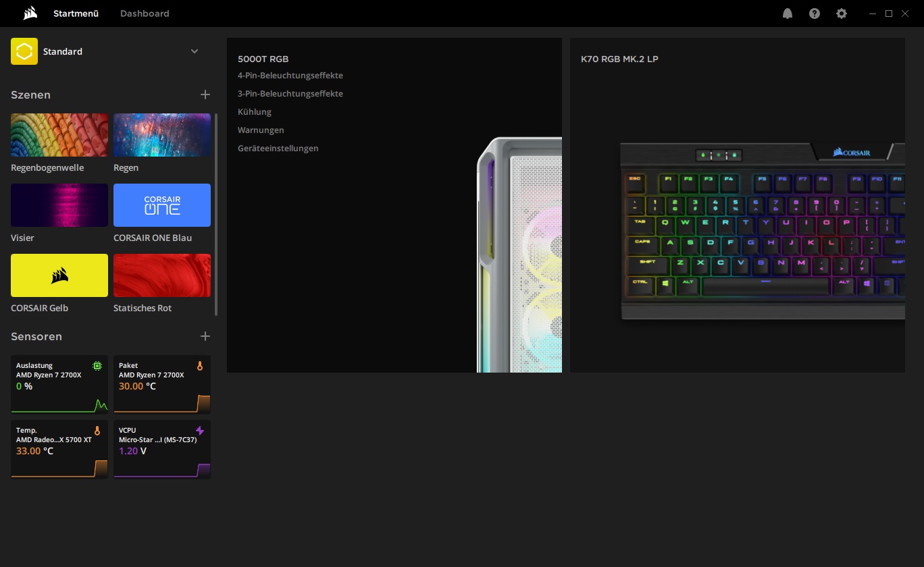Click the Regenbogenwelle scene label
Image resolution: width=924 pixels, height=567 pixels.
click(x=47, y=168)
